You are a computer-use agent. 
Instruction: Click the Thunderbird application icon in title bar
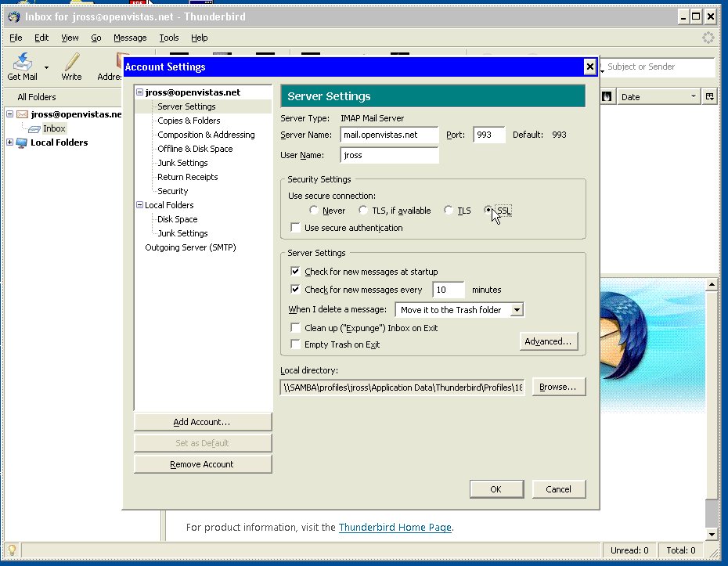click(14, 16)
